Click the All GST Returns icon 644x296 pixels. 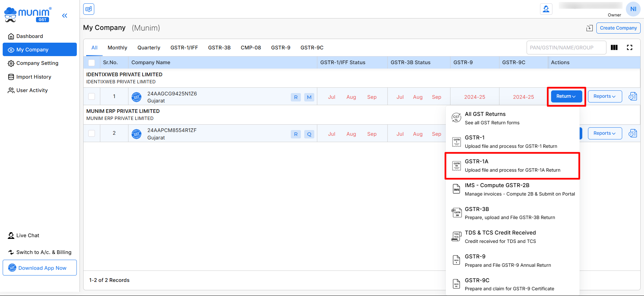456,118
